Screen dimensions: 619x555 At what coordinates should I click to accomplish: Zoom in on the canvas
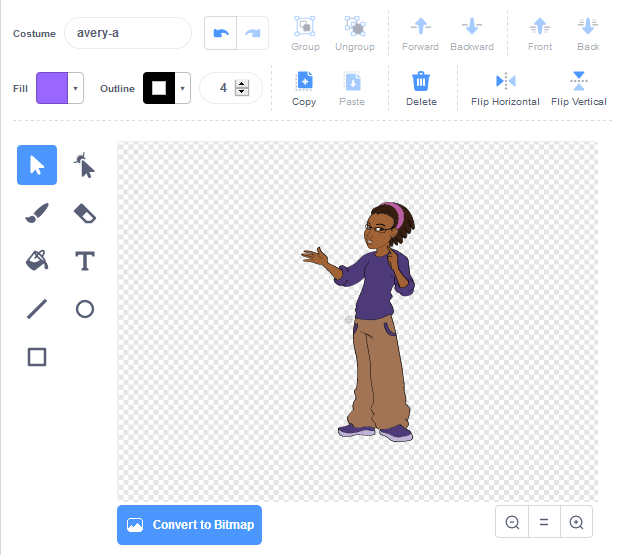[x=576, y=522]
